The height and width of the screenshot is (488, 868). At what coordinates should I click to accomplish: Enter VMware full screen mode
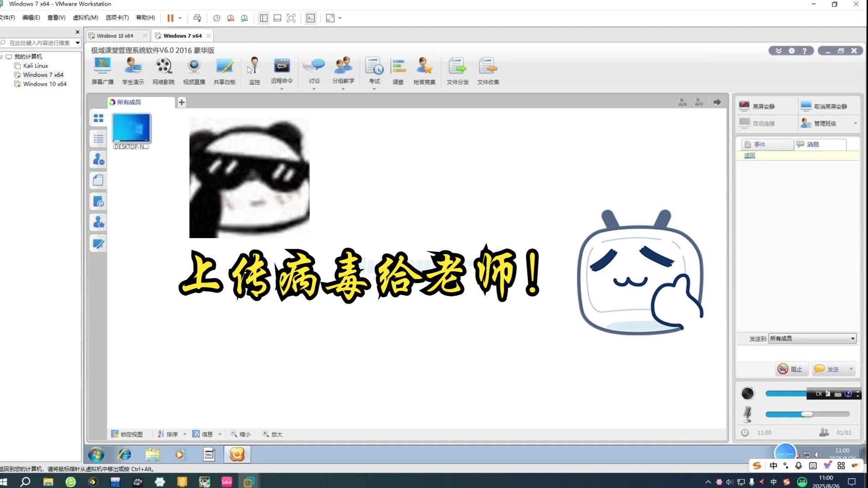pos(291,18)
